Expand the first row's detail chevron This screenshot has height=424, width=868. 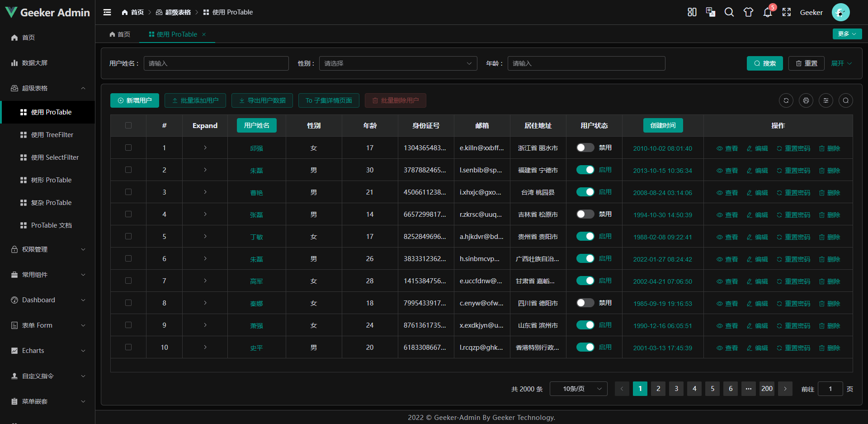pos(205,148)
